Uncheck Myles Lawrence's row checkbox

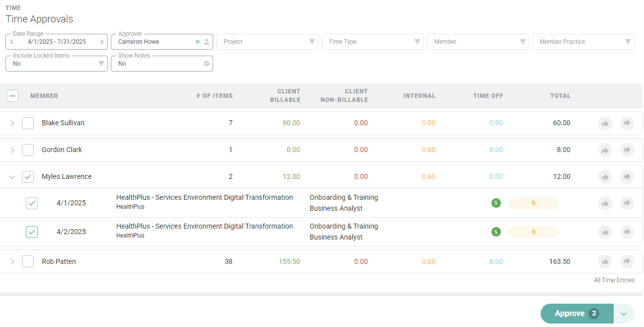tap(28, 177)
